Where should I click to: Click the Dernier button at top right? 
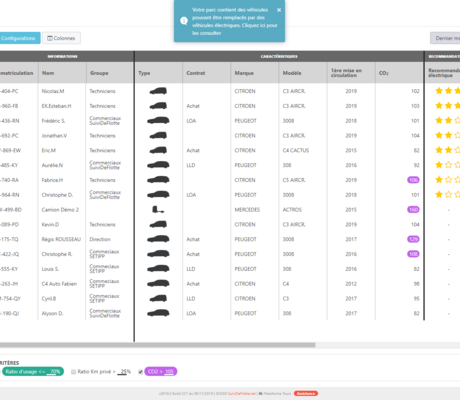445,38
